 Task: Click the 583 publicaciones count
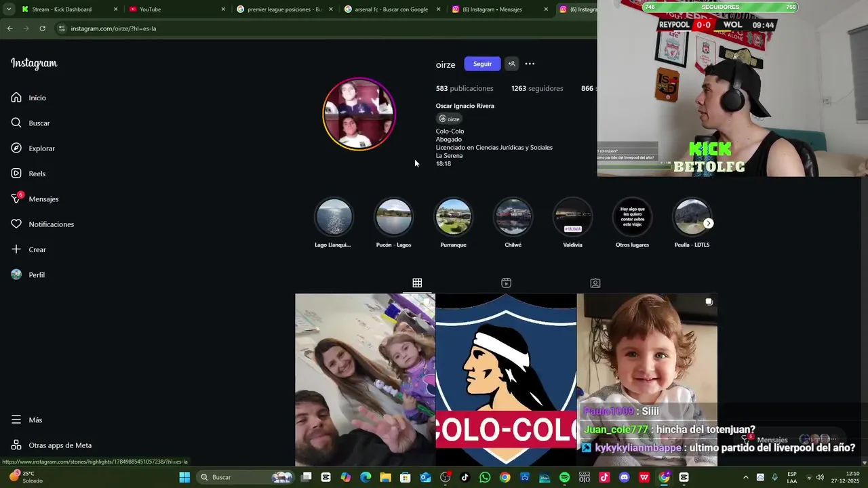(465, 88)
